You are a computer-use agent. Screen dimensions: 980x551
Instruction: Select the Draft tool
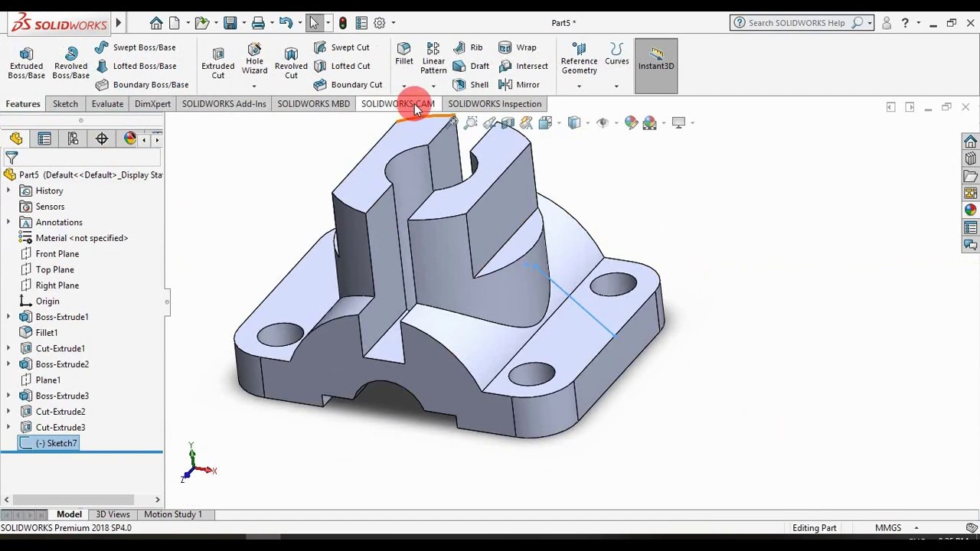click(x=471, y=66)
